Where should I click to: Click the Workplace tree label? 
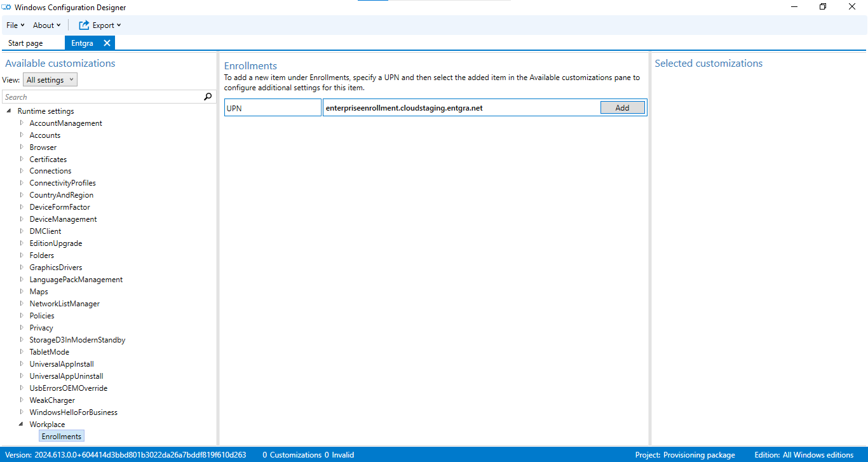(x=47, y=425)
